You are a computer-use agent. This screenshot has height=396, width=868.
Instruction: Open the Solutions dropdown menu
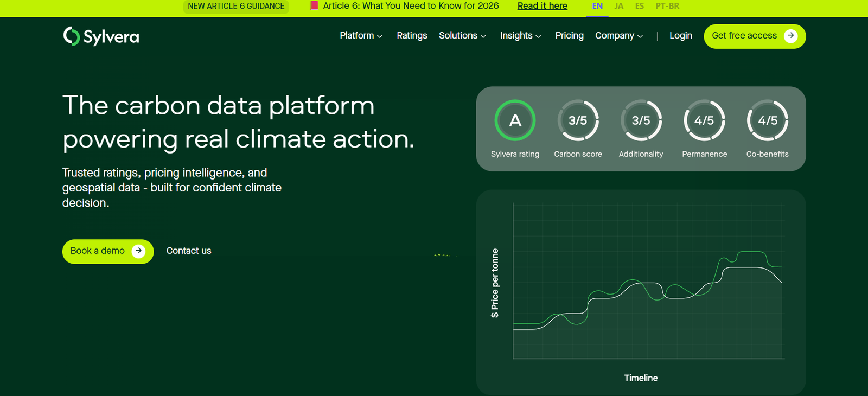pyautogui.click(x=462, y=36)
